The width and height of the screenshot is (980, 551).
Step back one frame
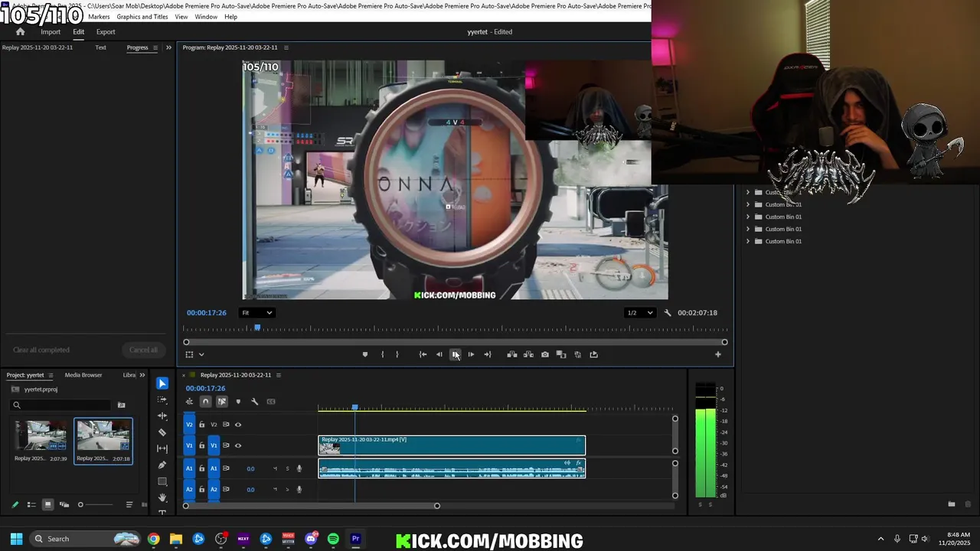pos(439,354)
